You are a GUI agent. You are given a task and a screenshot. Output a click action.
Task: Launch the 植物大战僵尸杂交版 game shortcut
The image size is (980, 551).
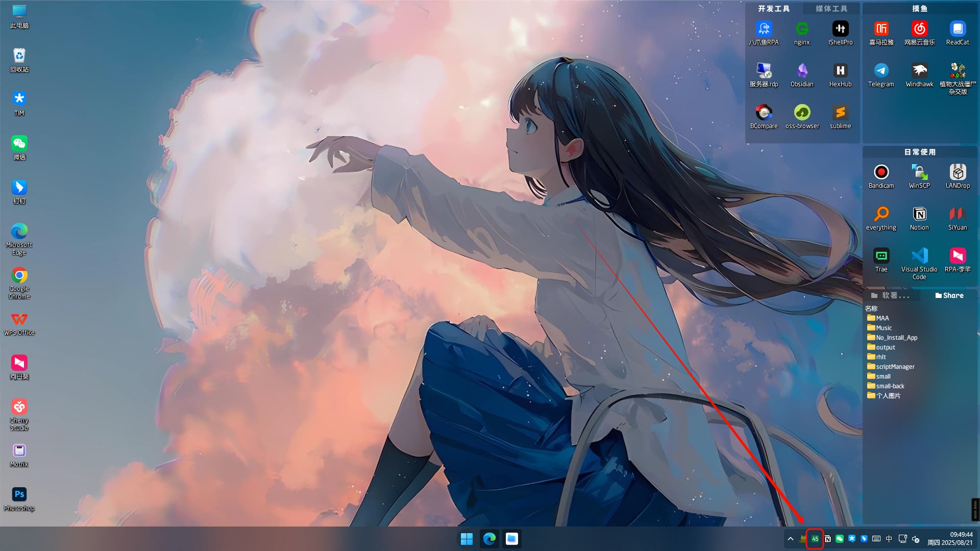click(958, 78)
